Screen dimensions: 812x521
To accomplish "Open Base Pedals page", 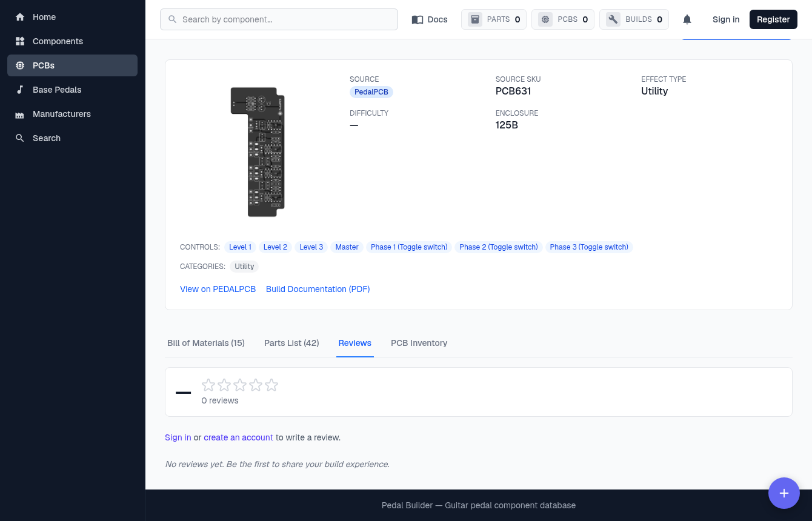I will [72, 90].
